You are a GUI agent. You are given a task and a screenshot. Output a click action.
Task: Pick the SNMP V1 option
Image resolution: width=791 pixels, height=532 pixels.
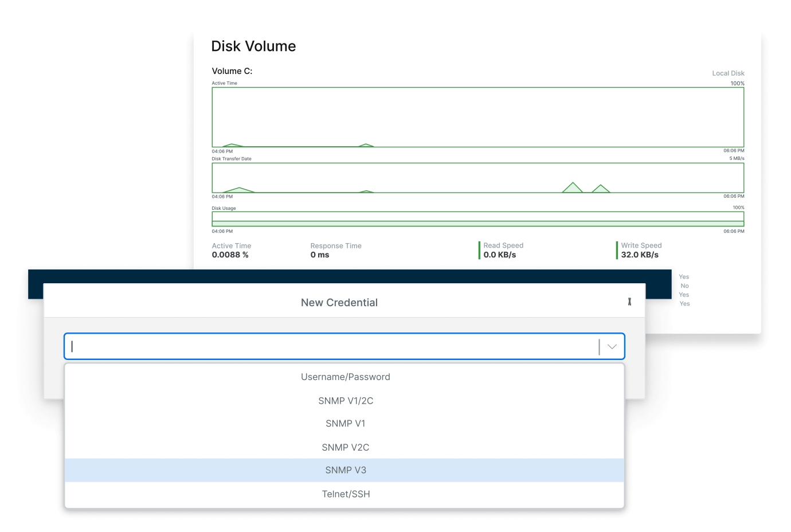[345, 424]
